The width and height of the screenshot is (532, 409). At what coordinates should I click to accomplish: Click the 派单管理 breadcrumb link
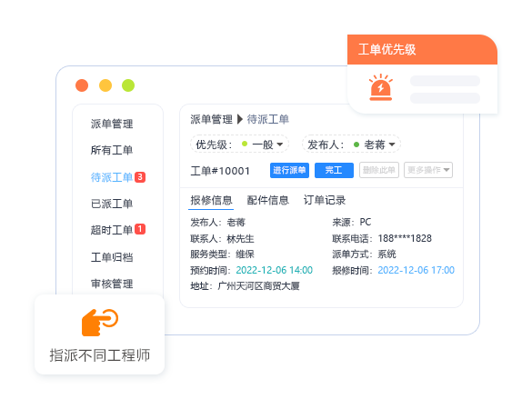click(211, 119)
